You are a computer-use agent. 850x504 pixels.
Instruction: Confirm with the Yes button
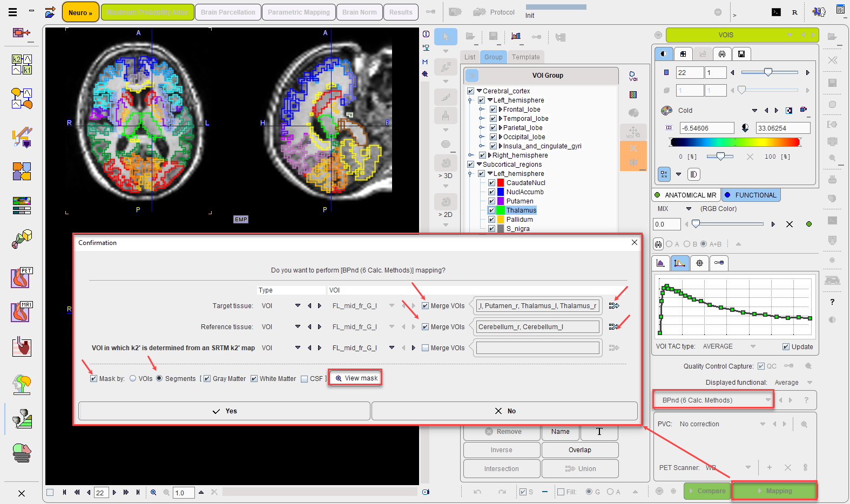tap(224, 411)
